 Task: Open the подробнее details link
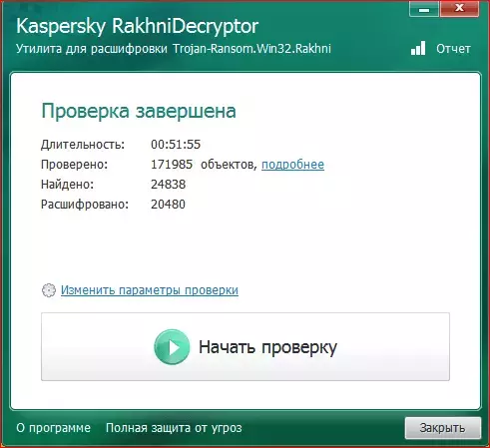pos(292,165)
